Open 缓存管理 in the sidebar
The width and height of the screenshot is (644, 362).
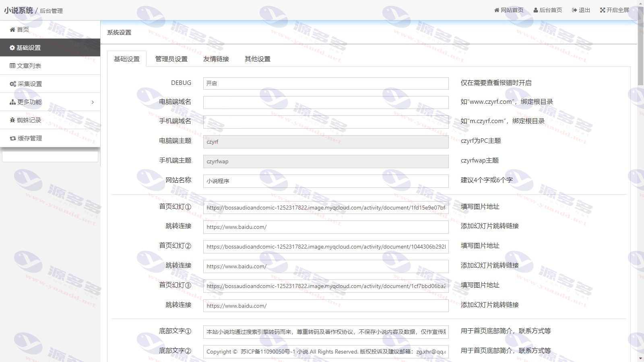[50, 138]
